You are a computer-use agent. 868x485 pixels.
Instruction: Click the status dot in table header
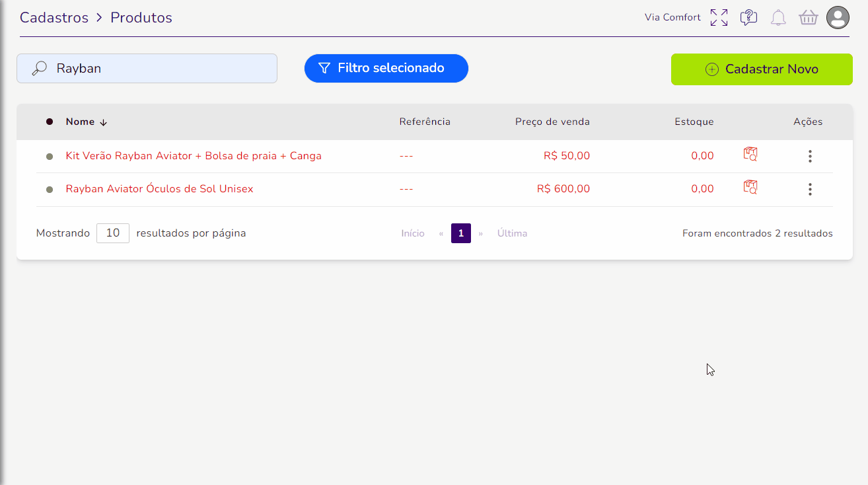tap(50, 122)
